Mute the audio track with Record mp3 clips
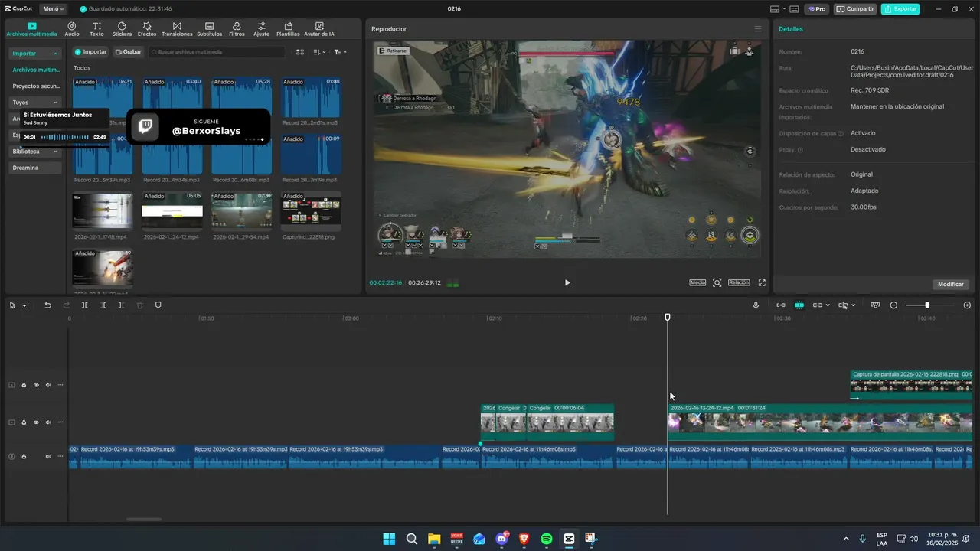The height and width of the screenshot is (551, 980). click(x=48, y=457)
